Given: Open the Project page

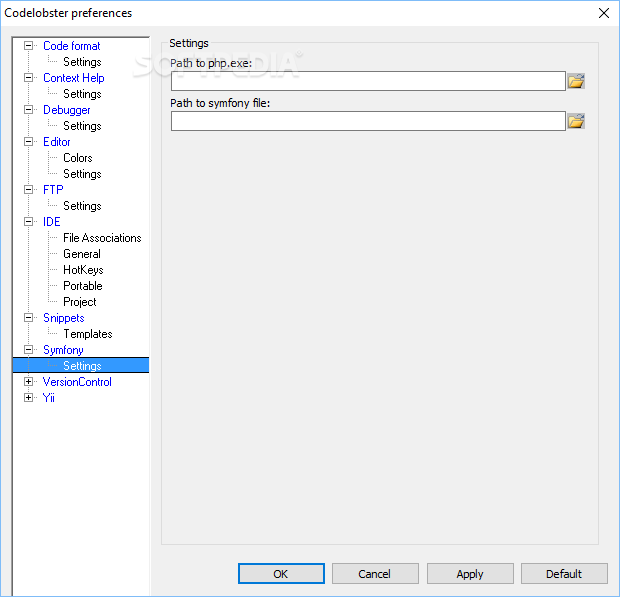Looking at the screenshot, I should point(79,302).
